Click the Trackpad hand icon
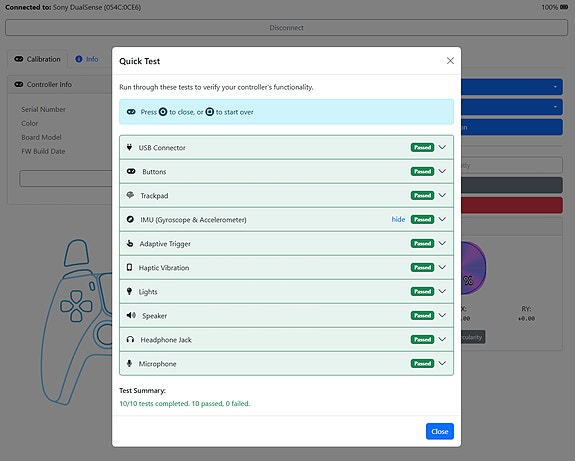 coord(130,195)
